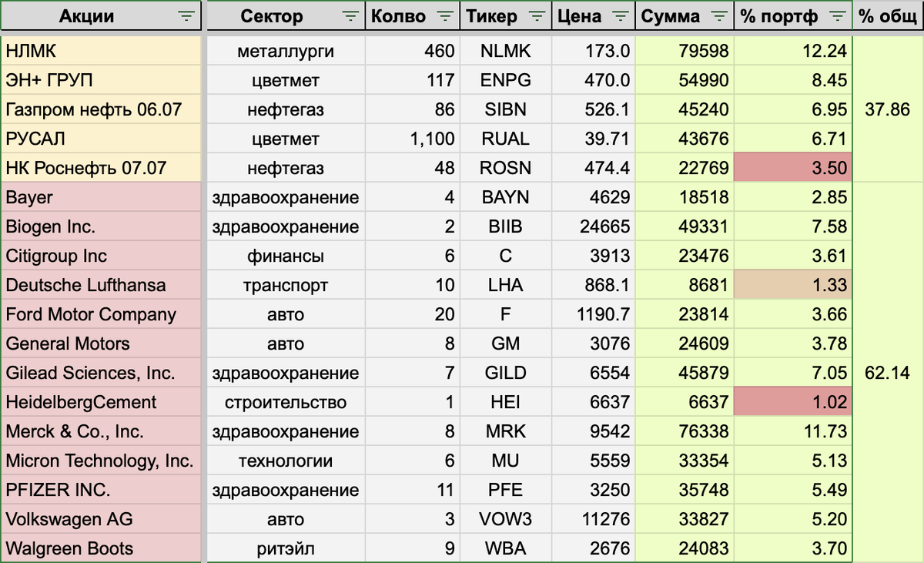Select price cell 39.71 for РУСАЛ
This screenshot has width=924, height=563.
click(593, 139)
